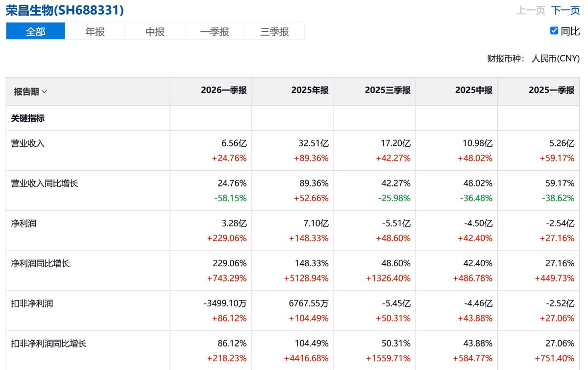
Task: Open the 三季报 tab
Action: [x=274, y=31]
